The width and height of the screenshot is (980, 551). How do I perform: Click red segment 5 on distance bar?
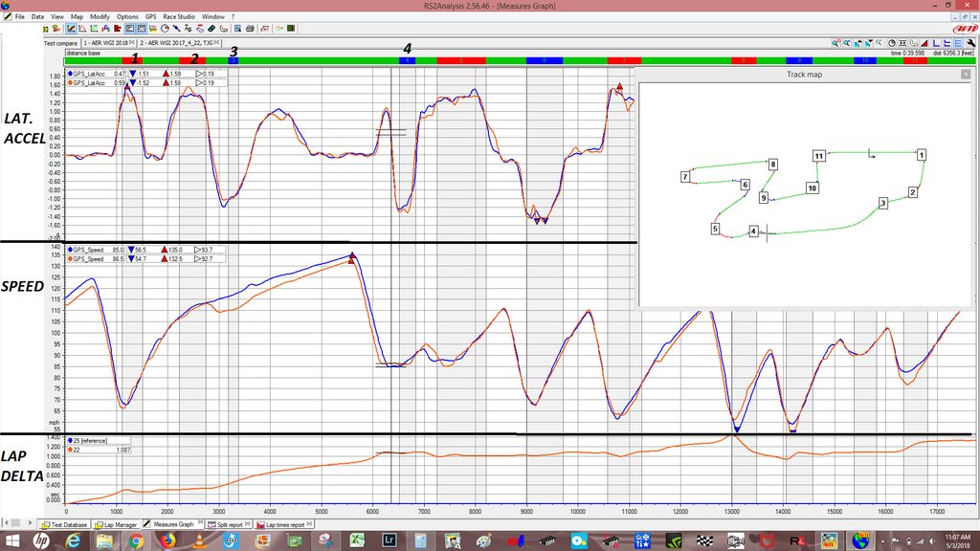(x=461, y=60)
